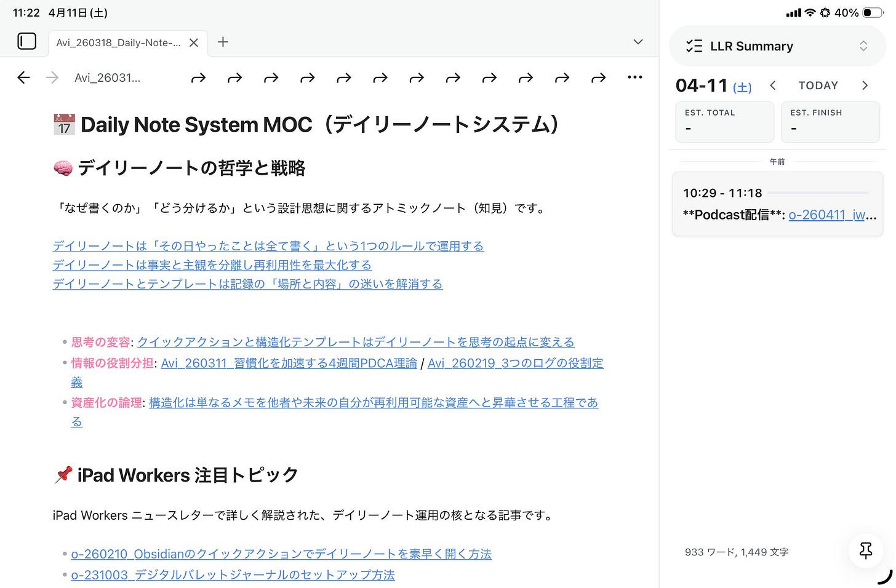
Task: Go to next day chevron
Action: [865, 85]
